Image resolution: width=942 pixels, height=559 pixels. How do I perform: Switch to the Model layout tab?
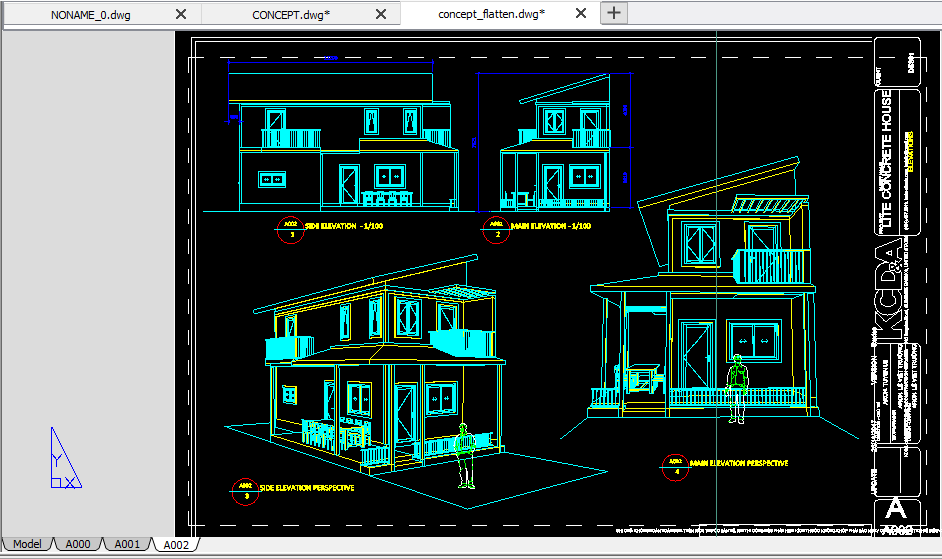28,544
